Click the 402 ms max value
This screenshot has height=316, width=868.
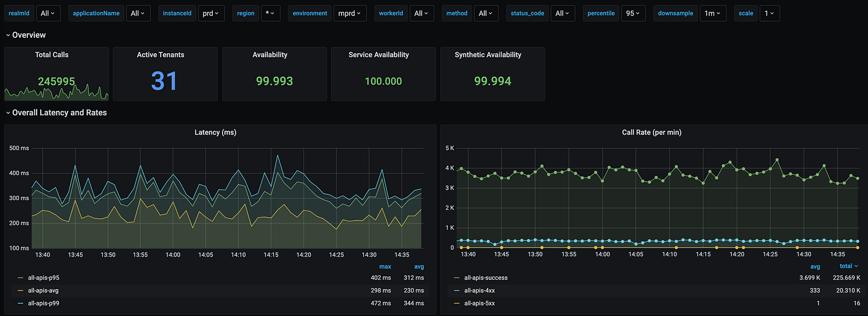381,278
